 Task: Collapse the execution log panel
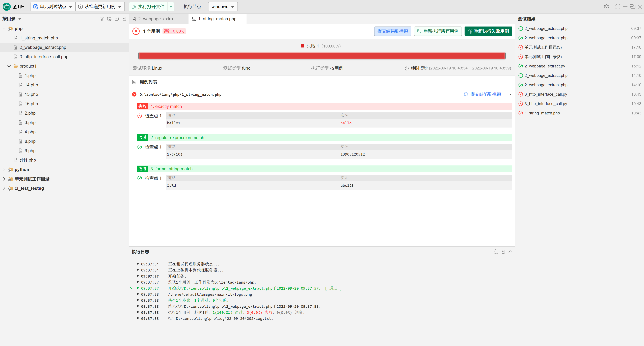coord(510,252)
